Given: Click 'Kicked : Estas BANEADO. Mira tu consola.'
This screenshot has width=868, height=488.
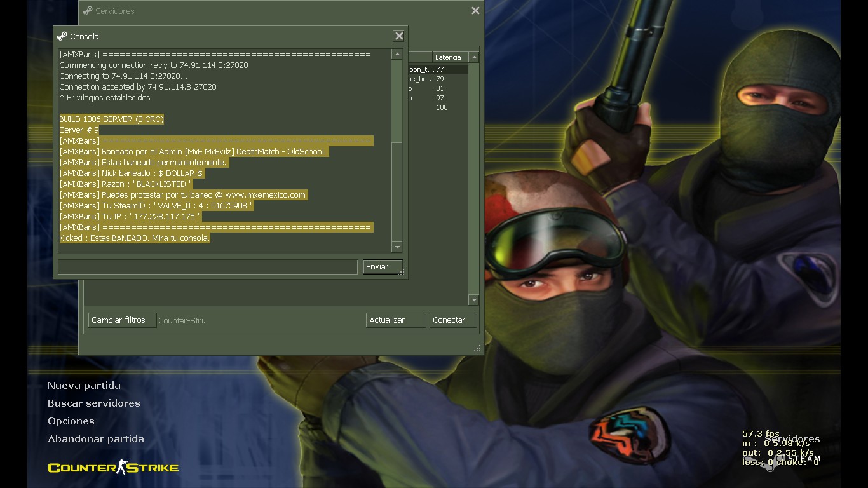Looking at the screenshot, I should click(135, 238).
